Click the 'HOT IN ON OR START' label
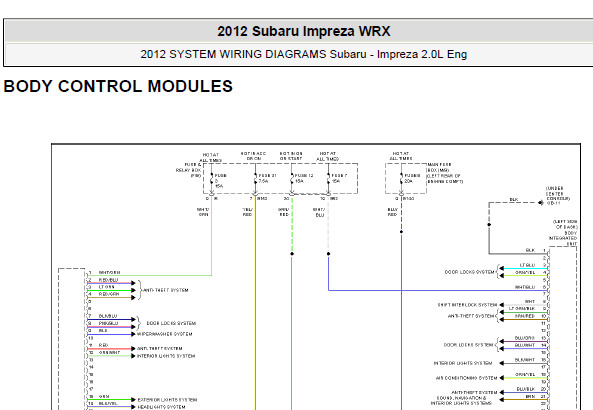593x410 pixels. coord(291,156)
